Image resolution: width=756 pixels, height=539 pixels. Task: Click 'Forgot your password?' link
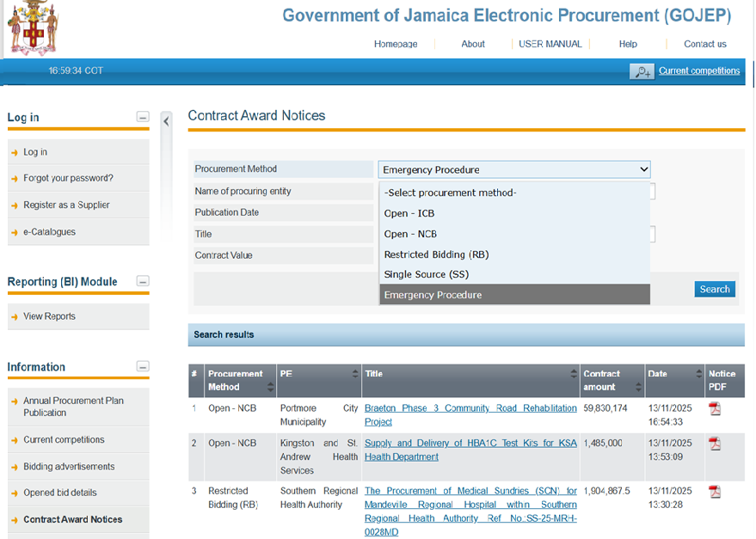(x=68, y=178)
